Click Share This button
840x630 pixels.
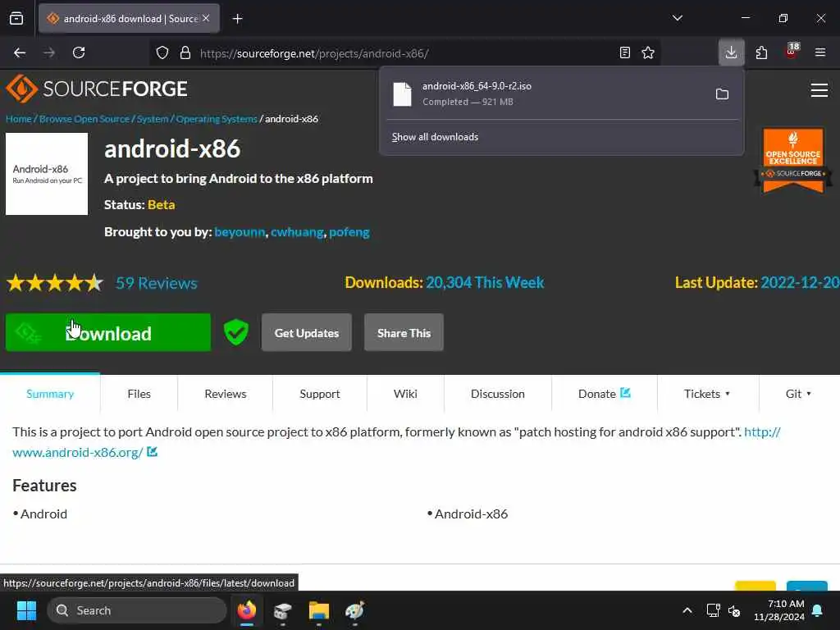[404, 333]
